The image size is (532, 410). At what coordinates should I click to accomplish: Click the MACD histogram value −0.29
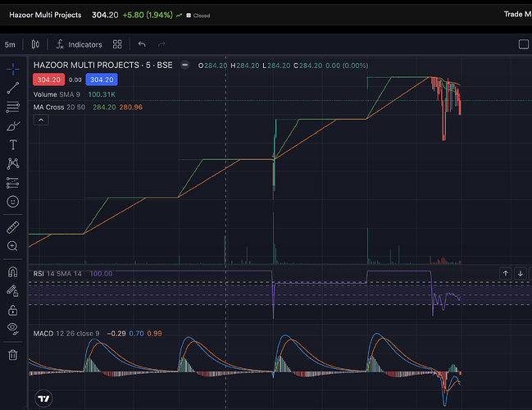(x=116, y=334)
